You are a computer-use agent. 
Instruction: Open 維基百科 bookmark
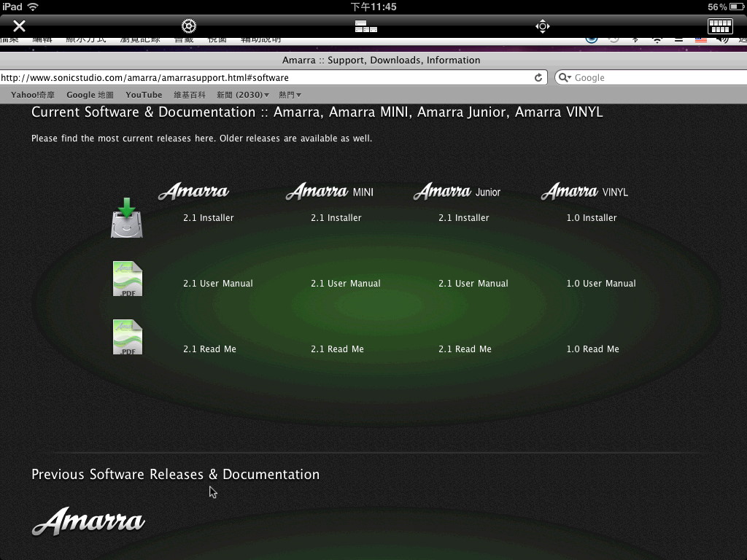point(190,95)
